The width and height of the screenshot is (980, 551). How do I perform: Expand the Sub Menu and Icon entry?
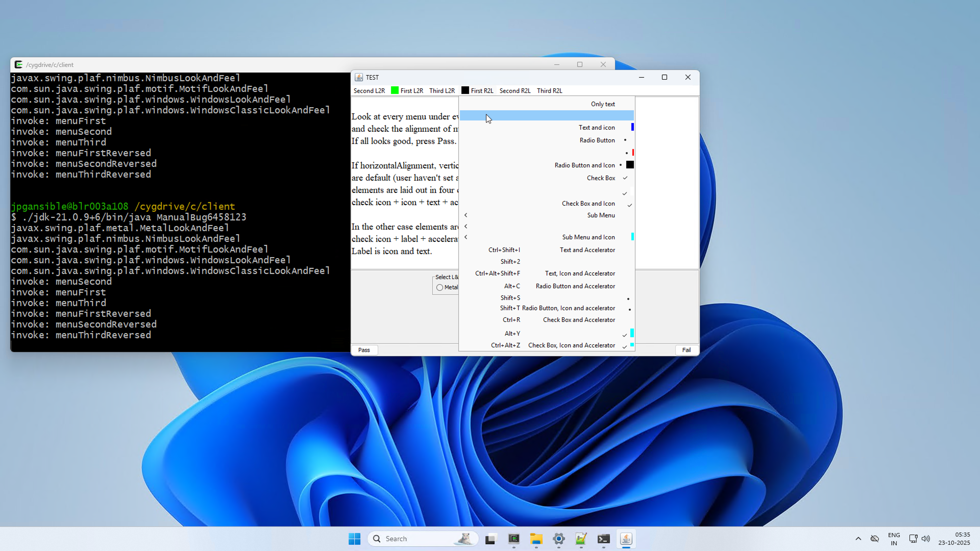[588, 237]
